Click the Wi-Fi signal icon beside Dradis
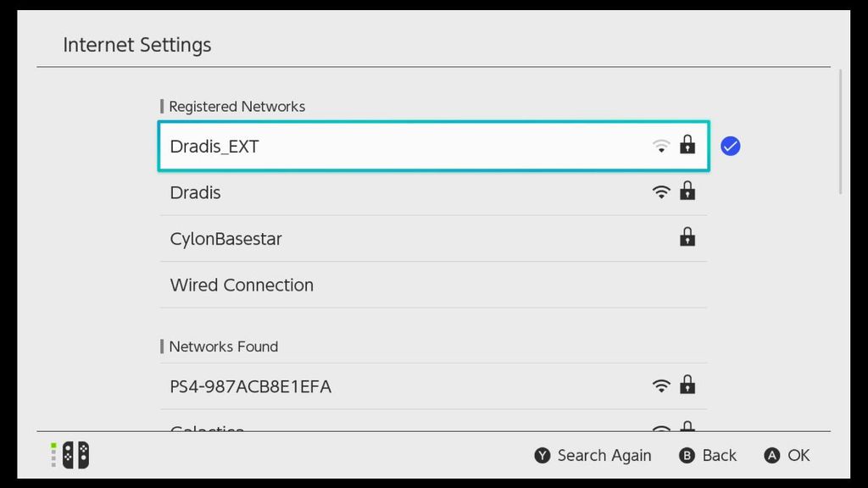The height and width of the screenshot is (488, 868). (x=660, y=191)
